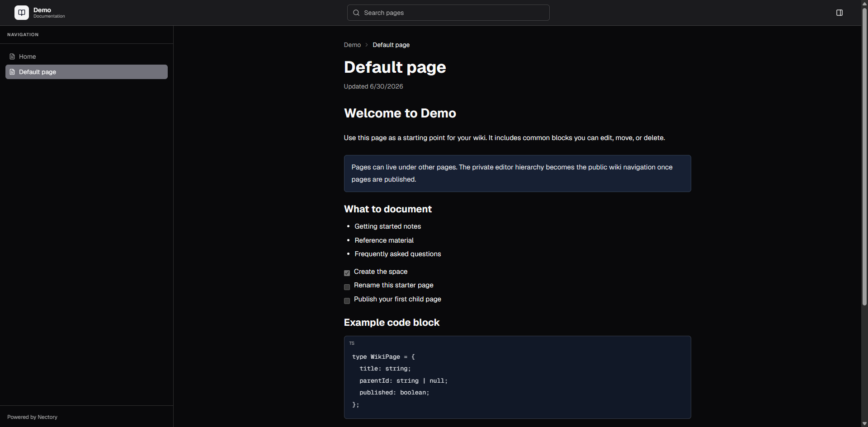Select Default page in navigation sidebar
Viewport: 868px width, 427px height.
(x=86, y=72)
